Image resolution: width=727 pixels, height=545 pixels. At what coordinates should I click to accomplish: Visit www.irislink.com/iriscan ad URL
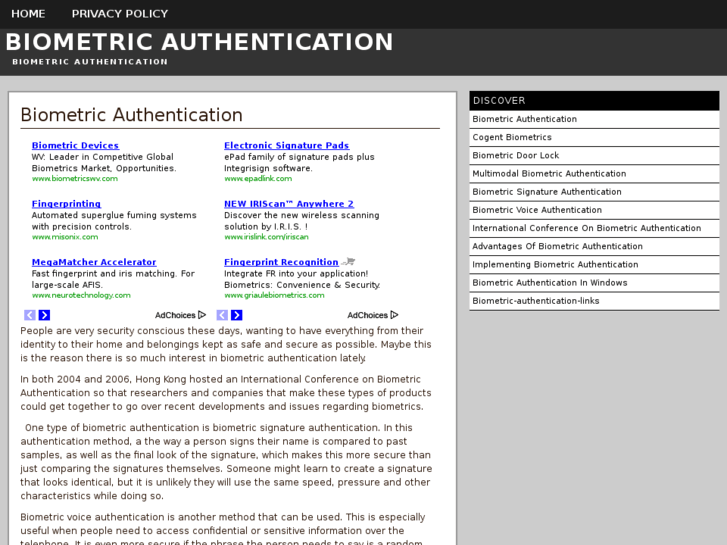(x=266, y=237)
